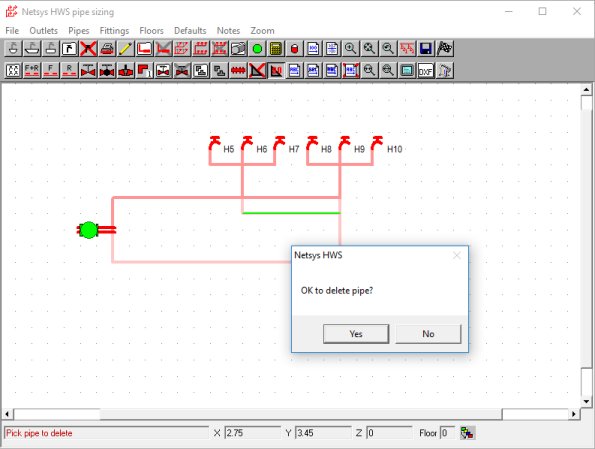Click the green circle heater icon

257,49
